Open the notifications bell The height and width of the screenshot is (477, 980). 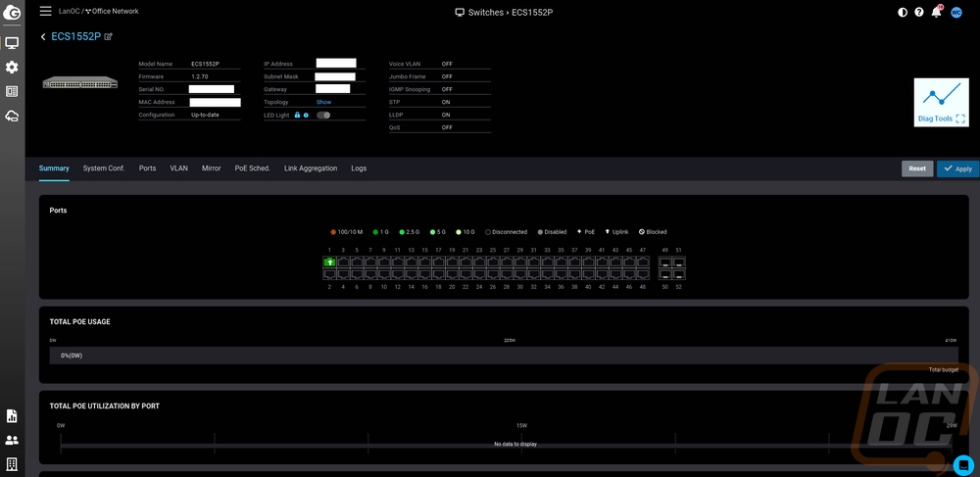937,13
